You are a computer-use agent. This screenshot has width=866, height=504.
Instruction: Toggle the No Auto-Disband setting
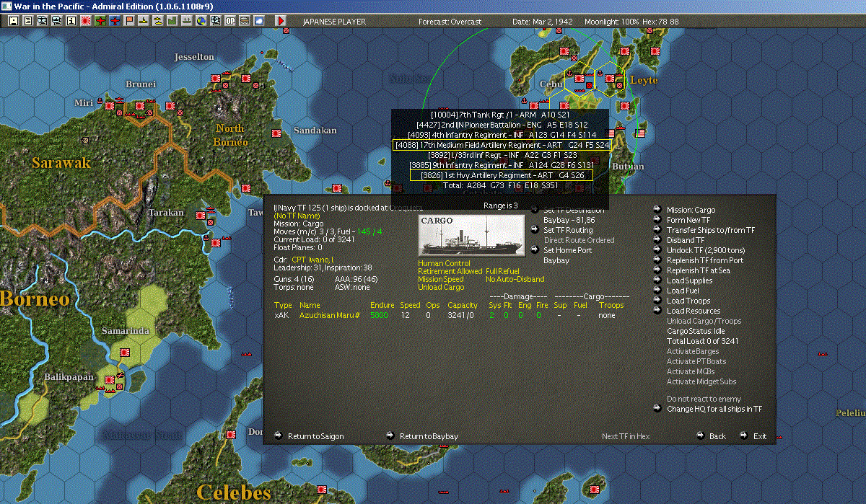515,279
